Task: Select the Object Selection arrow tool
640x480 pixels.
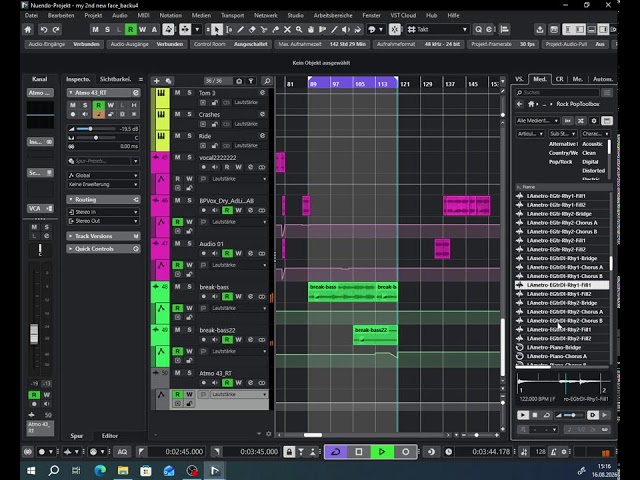Action: (x=217, y=29)
